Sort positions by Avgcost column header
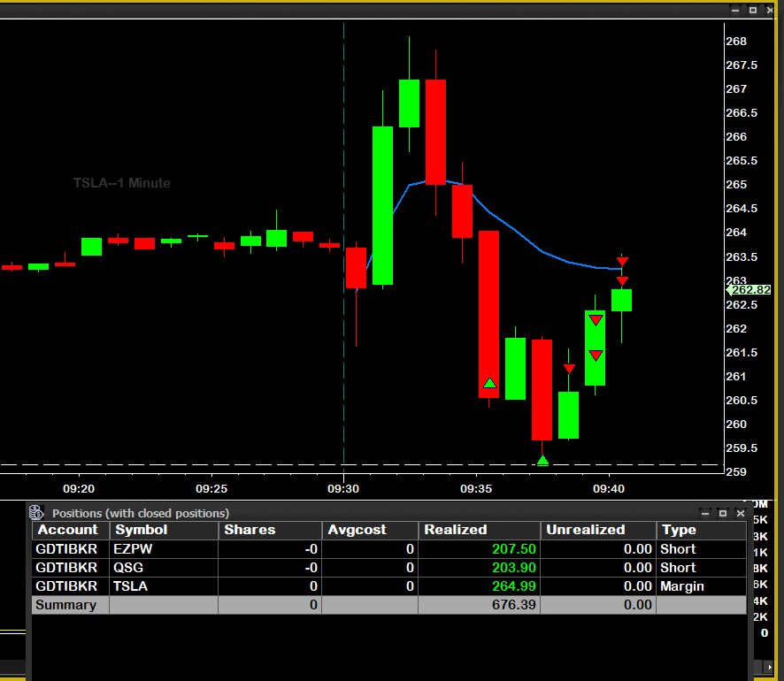Screen dimensions: 784x681 [x=370, y=530]
